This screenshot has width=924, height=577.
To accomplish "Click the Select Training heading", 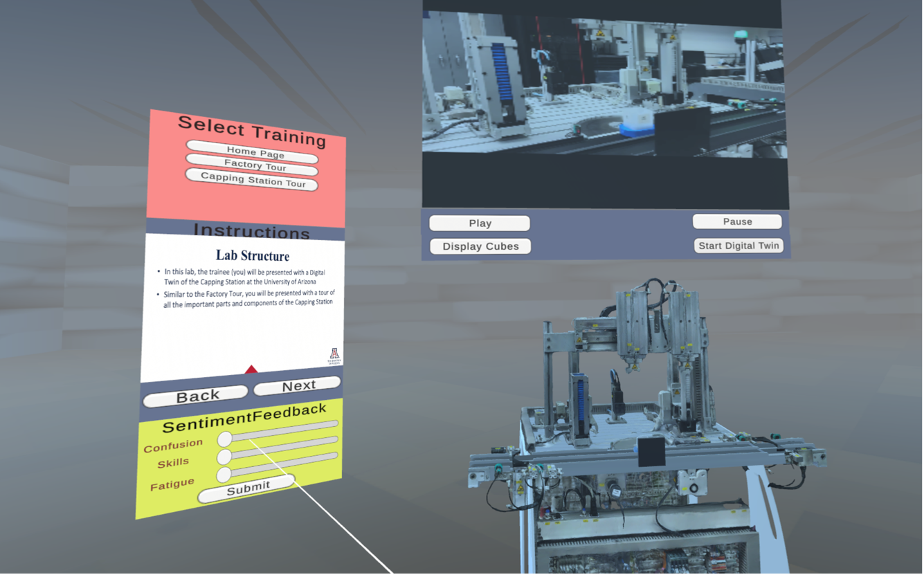I will pos(252,131).
